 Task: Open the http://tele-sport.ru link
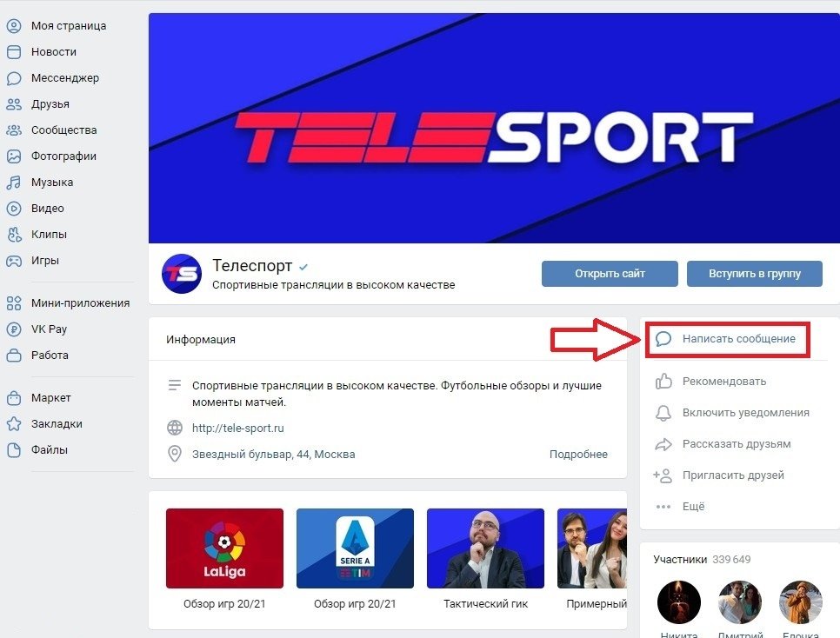tap(238, 428)
